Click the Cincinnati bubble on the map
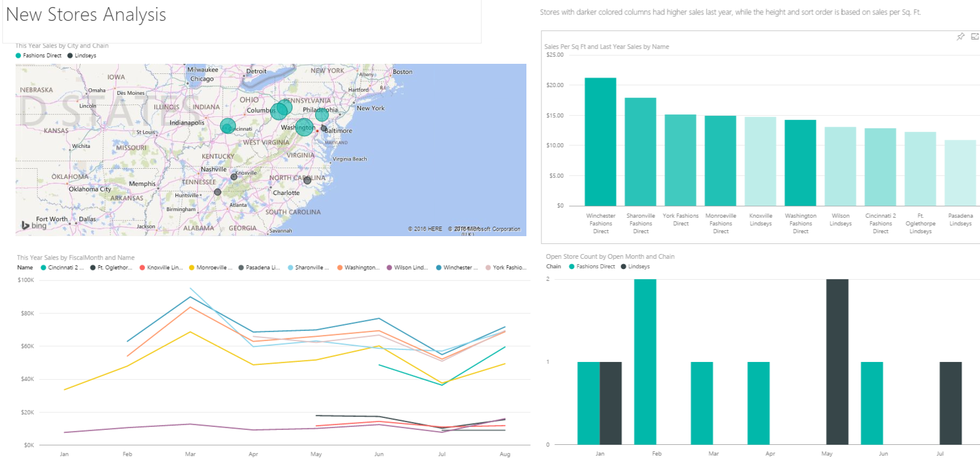 click(228, 126)
